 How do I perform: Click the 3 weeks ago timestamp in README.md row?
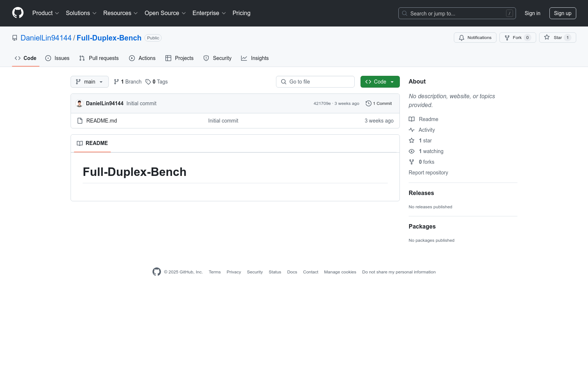click(x=379, y=121)
